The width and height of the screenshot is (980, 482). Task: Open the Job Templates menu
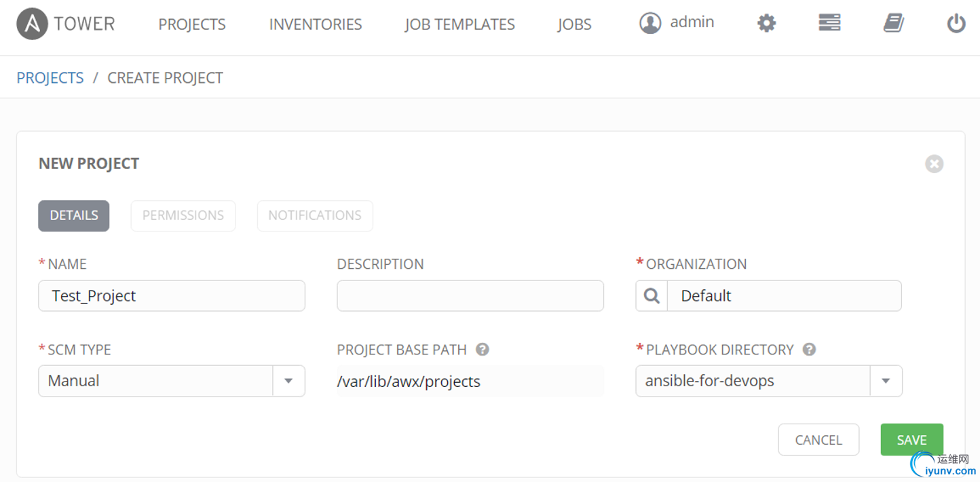(x=459, y=24)
